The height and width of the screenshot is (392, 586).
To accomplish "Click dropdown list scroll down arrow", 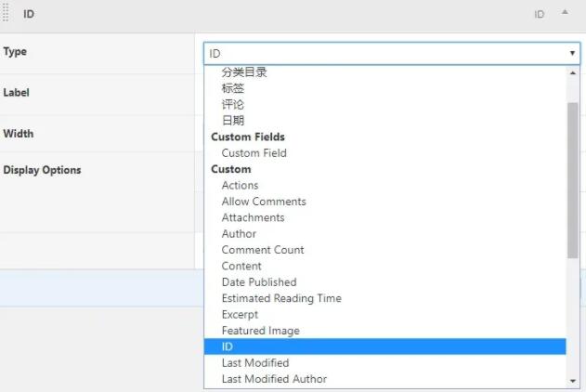I will point(573,381).
